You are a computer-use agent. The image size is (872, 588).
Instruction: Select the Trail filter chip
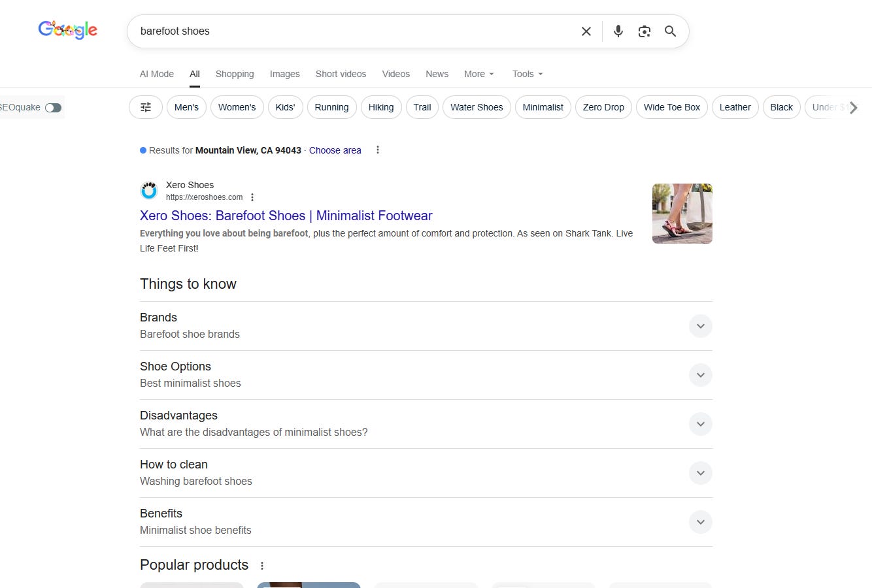(x=422, y=107)
